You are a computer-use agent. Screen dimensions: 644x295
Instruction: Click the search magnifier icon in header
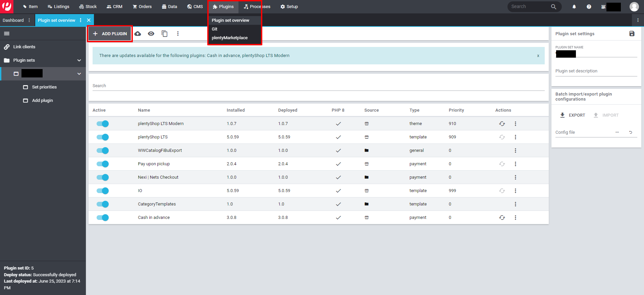(553, 7)
